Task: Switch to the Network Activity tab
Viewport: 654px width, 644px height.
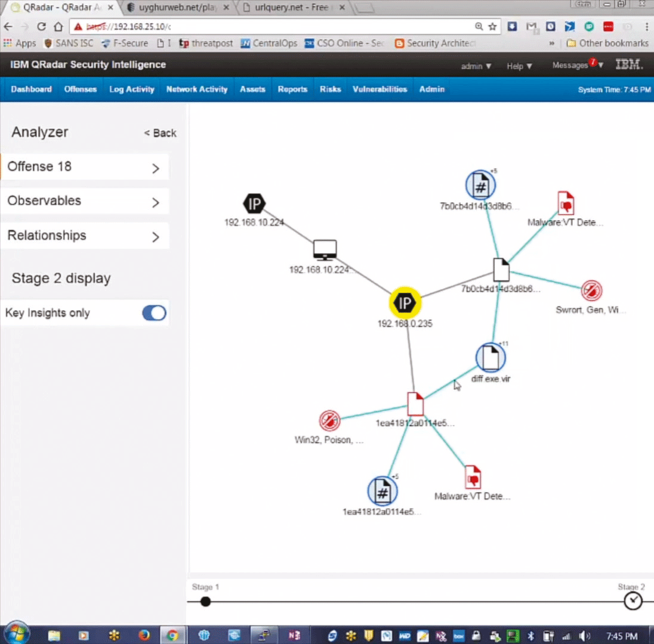Action: 197,89
